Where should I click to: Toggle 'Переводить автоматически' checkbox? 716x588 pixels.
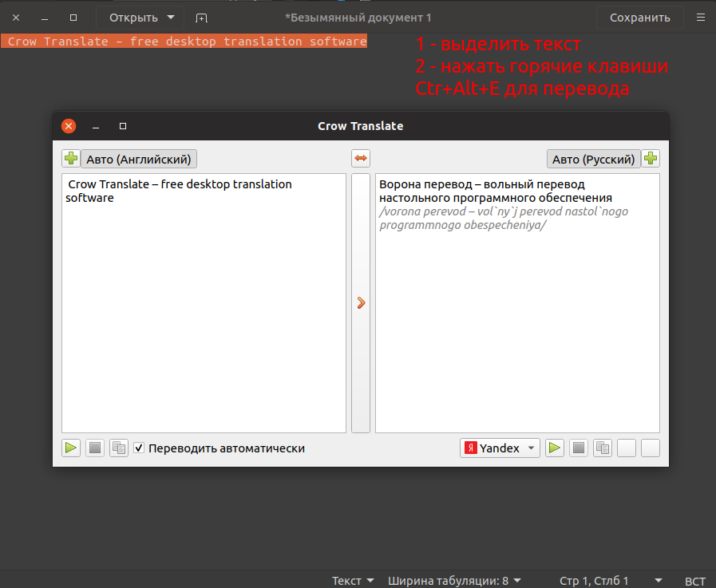139,448
